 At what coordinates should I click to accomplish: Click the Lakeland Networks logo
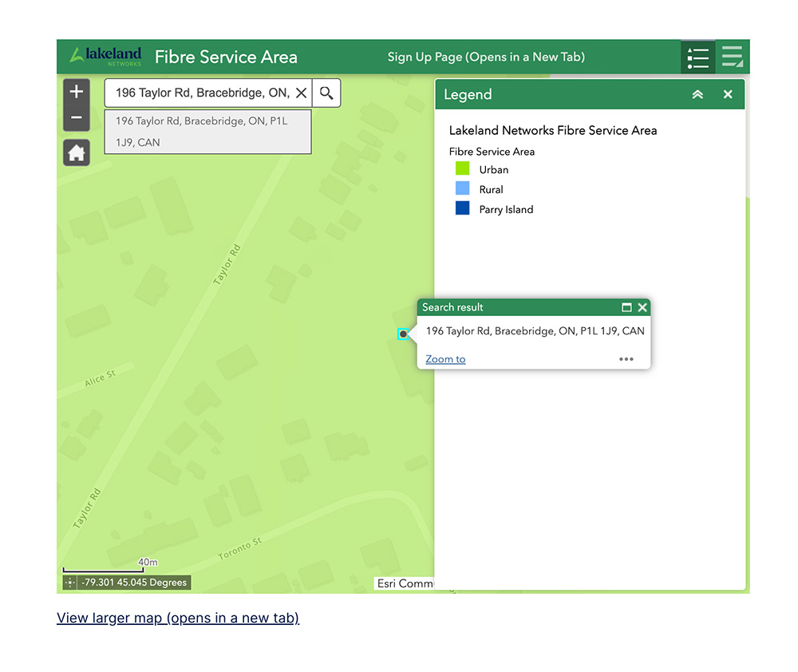[x=105, y=57]
